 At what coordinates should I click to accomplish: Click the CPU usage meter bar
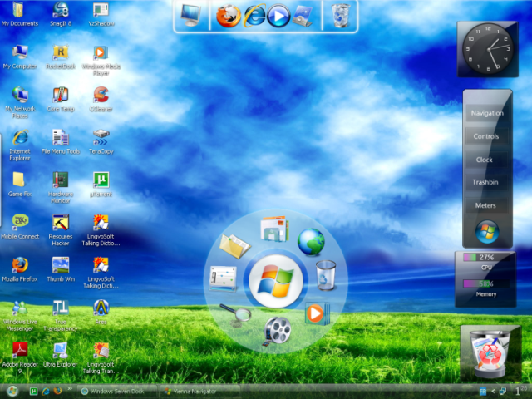coord(486,257)
